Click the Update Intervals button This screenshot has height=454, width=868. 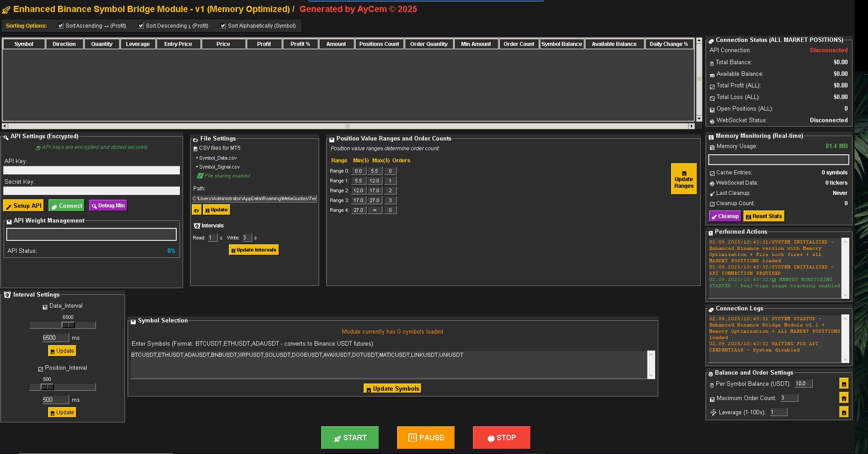[254, 250]
